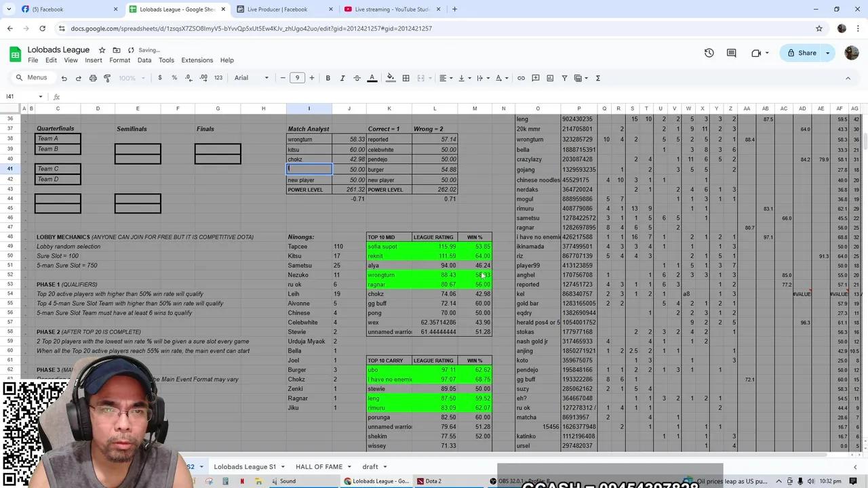This screenshot has height=488, width=868.
Task: Click the Print icon in toolbar
Action: (93, 78)
